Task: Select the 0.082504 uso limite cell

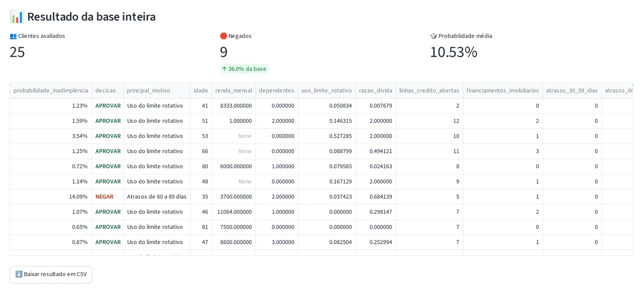Action: pos(327,242)
